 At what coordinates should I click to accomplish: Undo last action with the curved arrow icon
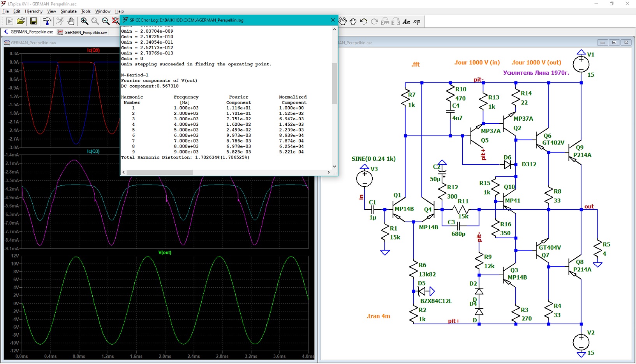coord(364,21)
